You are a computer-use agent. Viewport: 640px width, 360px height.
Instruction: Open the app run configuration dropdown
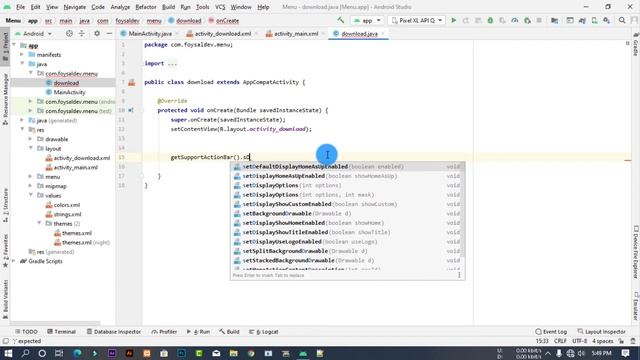[367, 20]
